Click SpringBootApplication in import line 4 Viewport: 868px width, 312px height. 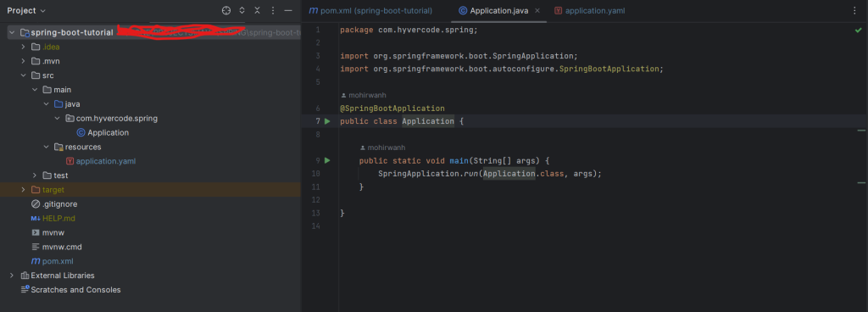click(609, 70)
